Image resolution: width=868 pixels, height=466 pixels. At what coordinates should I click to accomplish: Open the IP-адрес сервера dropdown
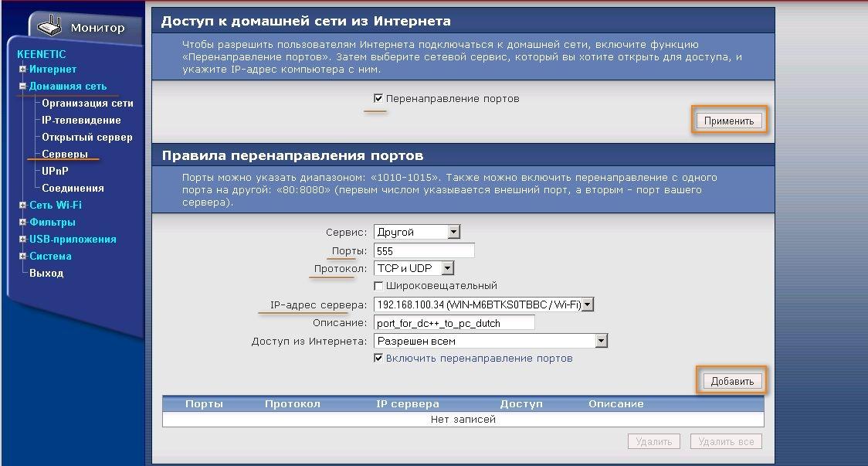click(484, 304)
